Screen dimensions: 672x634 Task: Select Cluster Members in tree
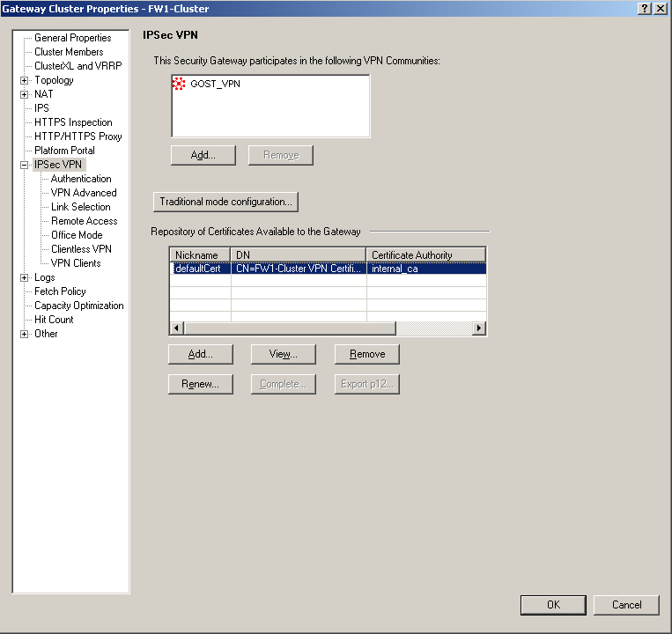click(x=69, y=52)
